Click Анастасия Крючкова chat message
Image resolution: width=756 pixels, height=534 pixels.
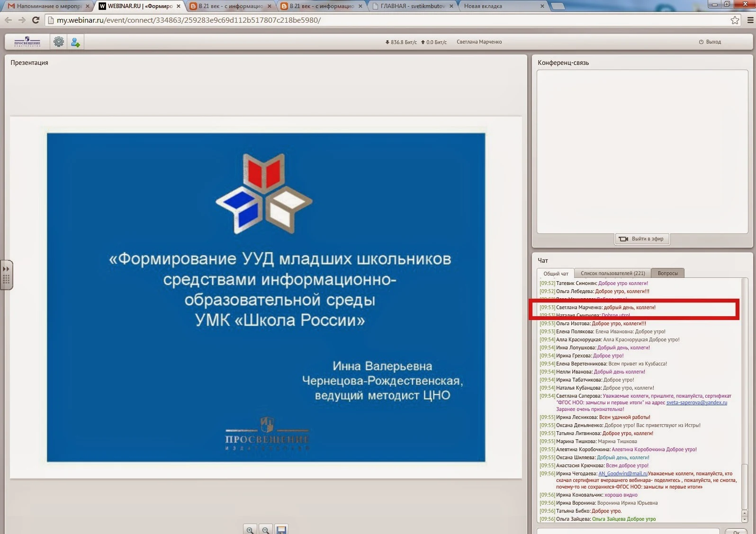(x=594, y=465)
